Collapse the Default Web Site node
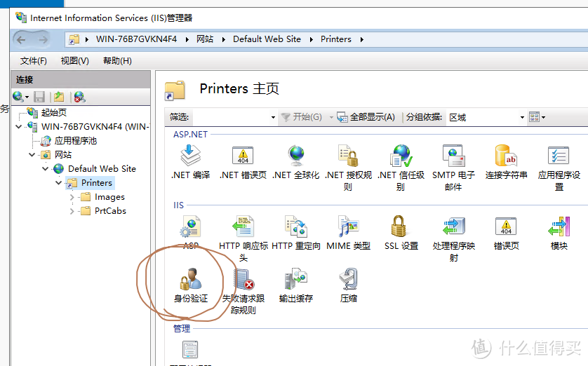588x366 pixels. click(x=46, y=168)
